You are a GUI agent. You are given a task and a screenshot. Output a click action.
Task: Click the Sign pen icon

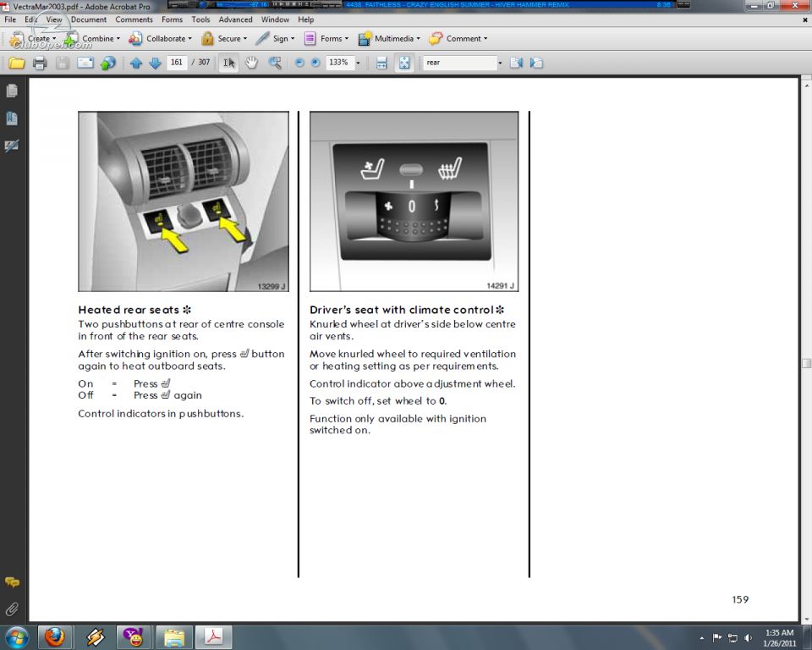(x=262, y=38)
